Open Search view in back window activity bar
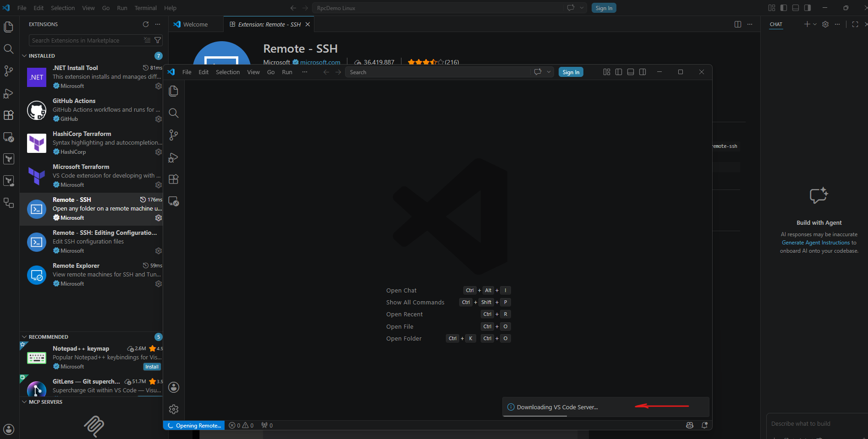Image resolution: width=868 pixels, height=439 pixels. [x=8, y=49]
